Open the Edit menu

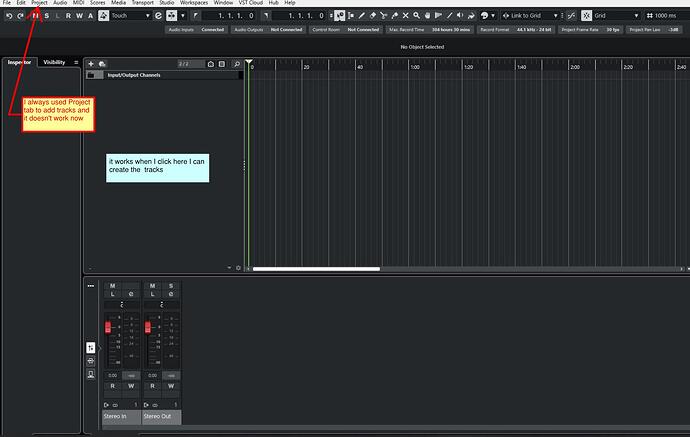(x=21, y=3)
